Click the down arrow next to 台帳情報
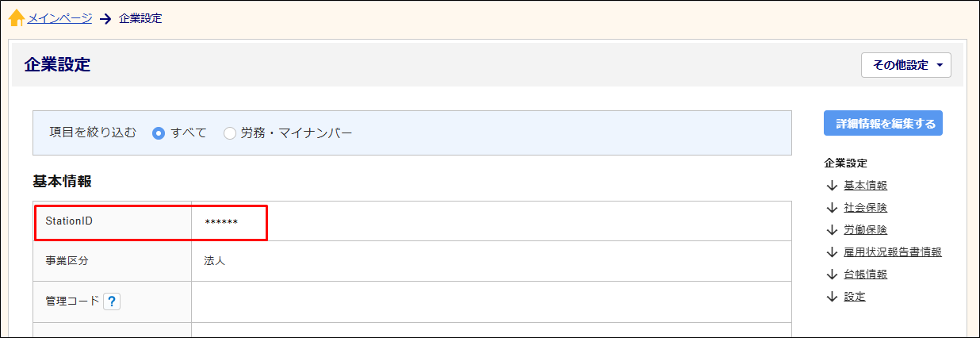Screen dimensions: 980x338 click(832, 275)
